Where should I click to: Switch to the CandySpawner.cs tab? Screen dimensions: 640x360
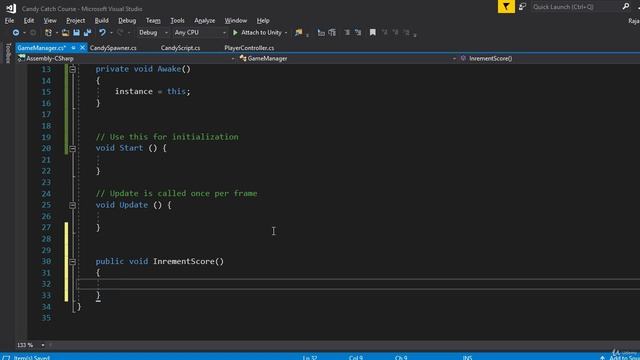pos(113,48)
